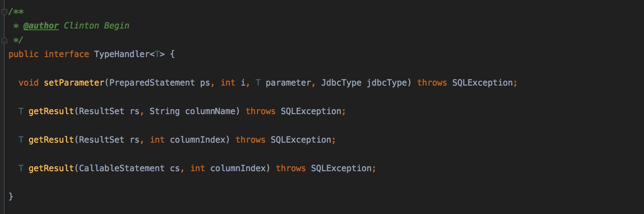This screenshot has height=214, width=644.
Task: Click the Javadoc closing fold marker
Action: [4, 40]
